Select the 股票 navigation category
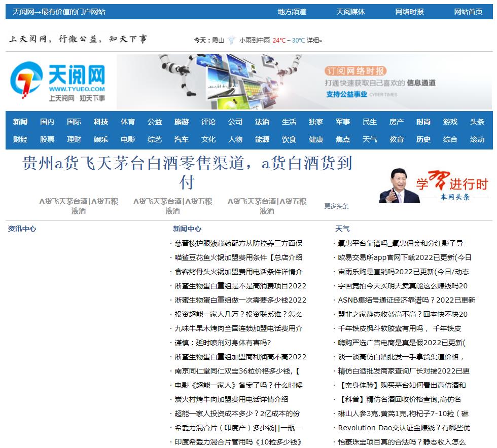 pyautogui.click(x=47, y=139)
